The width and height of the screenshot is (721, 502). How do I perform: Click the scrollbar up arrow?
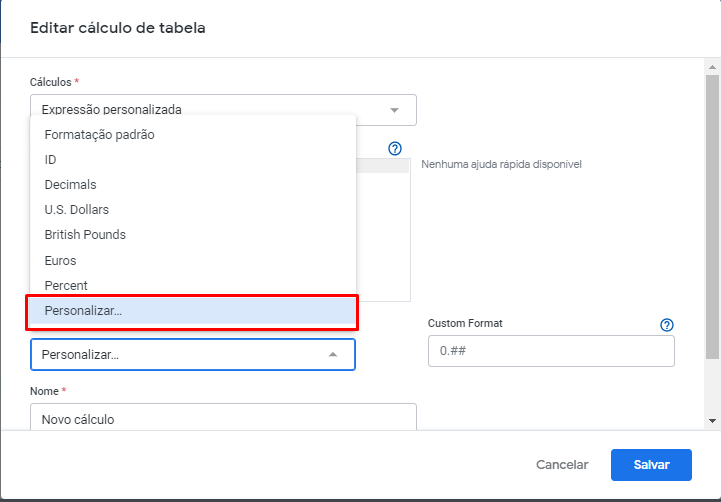(712, 67)
